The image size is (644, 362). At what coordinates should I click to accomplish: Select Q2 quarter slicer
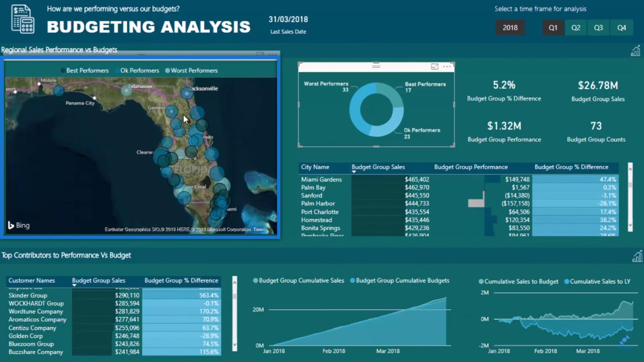576,28
